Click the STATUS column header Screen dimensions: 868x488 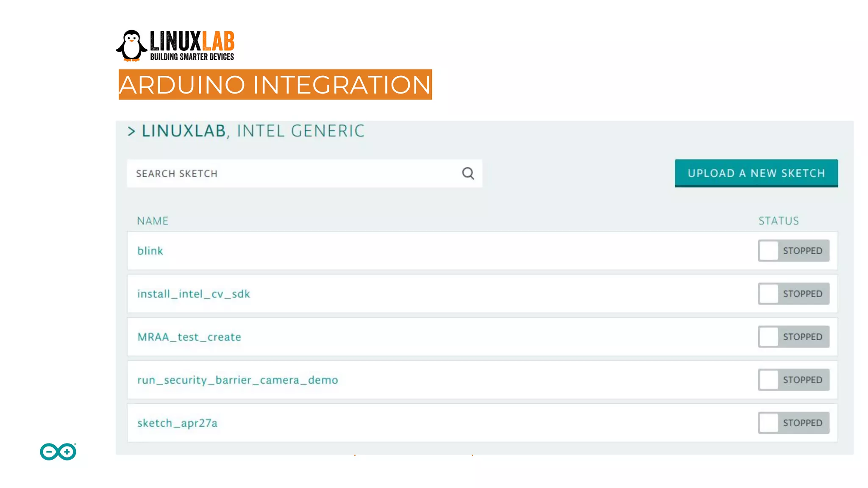pos(779,221)
